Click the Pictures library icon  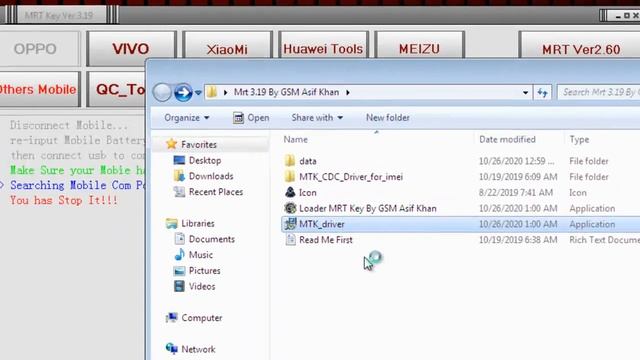click(x=179, y=271)
